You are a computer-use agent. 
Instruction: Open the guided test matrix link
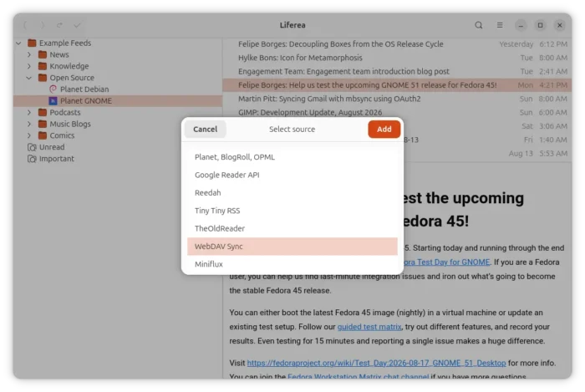coord(369,327)
